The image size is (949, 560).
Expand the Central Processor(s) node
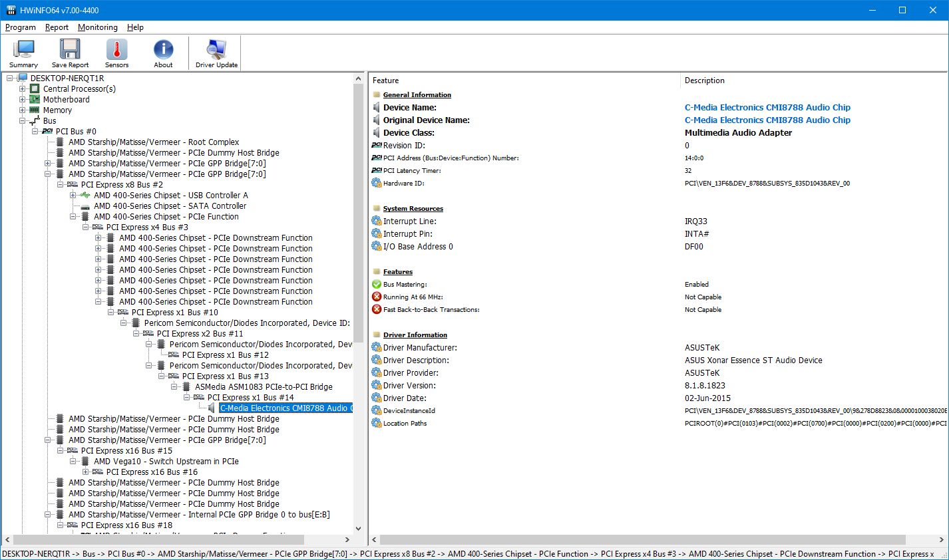(x=23, y=89)
